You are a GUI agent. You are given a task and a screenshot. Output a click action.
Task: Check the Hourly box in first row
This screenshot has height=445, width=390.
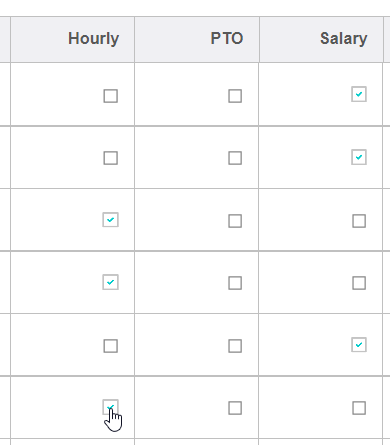[111, 96]
